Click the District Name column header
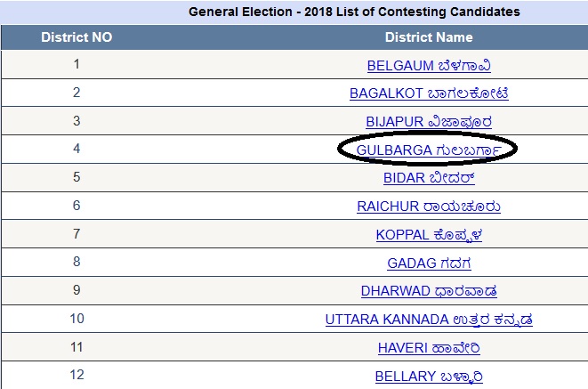The width and height of the screenshot is (588, 389). point(429,37)
